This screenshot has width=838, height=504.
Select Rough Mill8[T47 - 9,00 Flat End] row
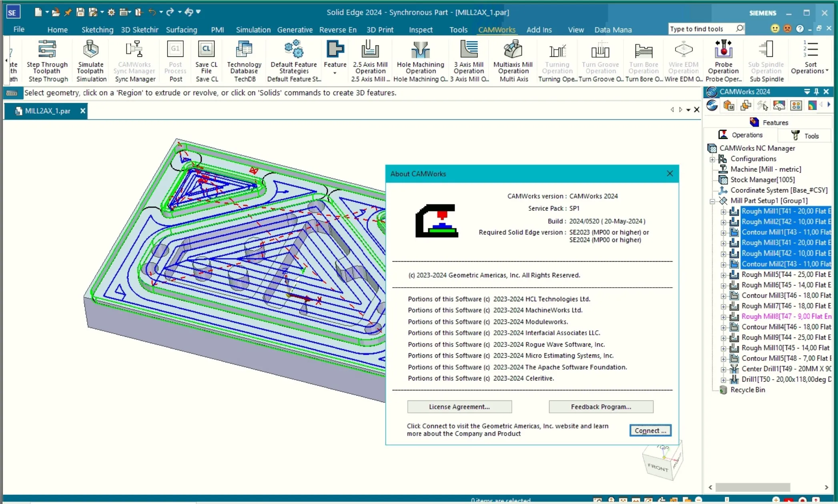786,316
